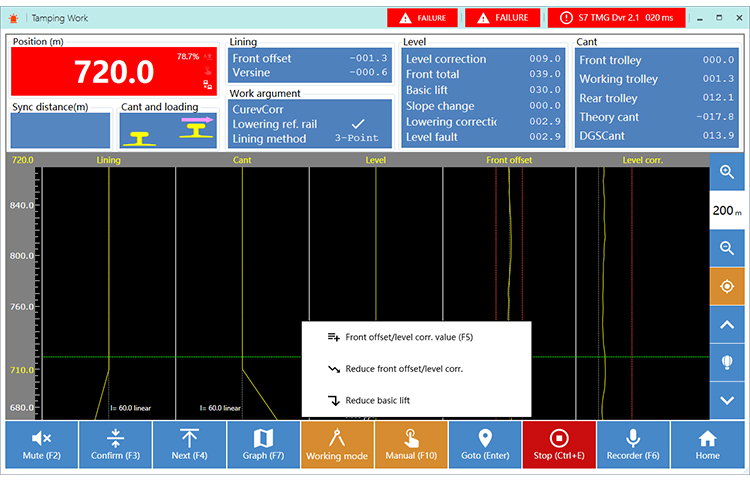Click the Level correction 009.0 value
This screenshot has width=750, height=480.
[x=545, y=59]
